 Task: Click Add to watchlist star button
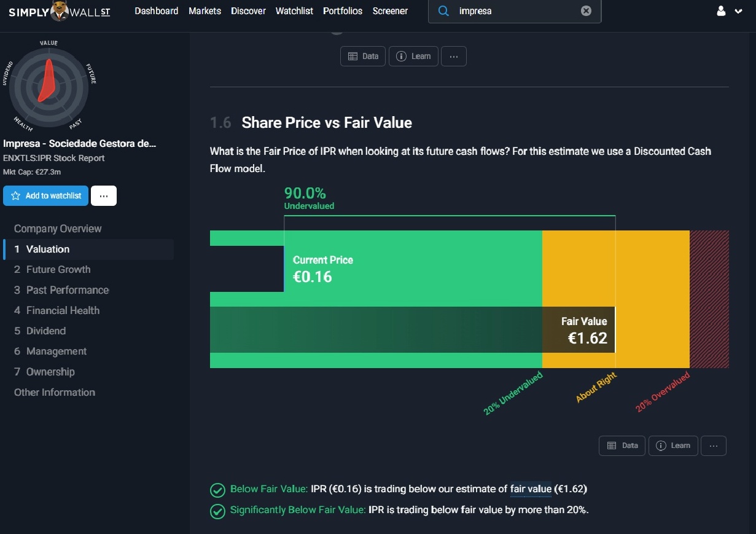click(46, 195)
